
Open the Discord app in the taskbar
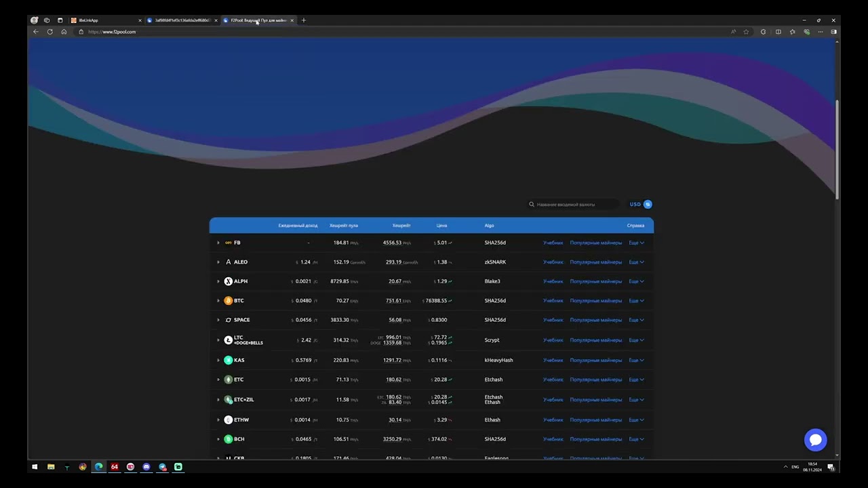point(146,467)
